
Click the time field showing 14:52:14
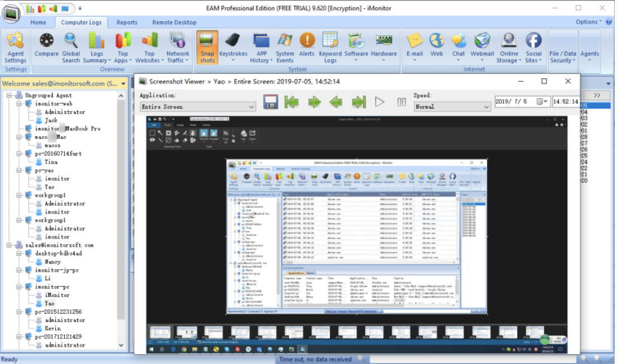[565, 101]
